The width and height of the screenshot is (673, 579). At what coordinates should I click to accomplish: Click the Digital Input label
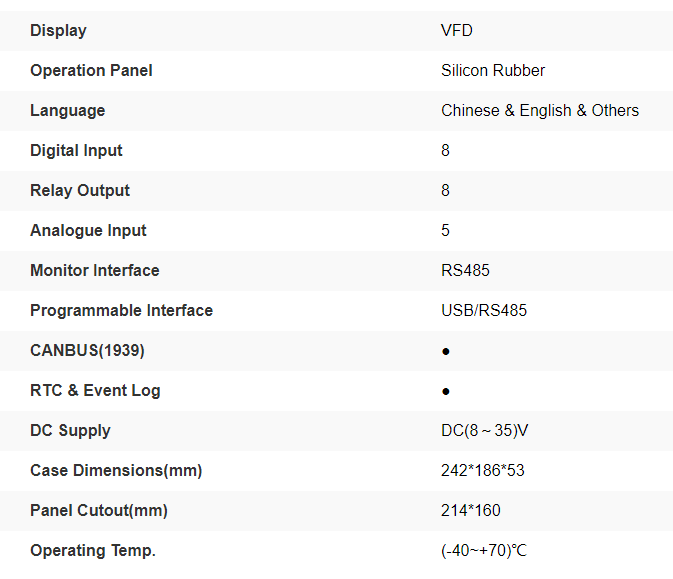(x=76, y=151)
